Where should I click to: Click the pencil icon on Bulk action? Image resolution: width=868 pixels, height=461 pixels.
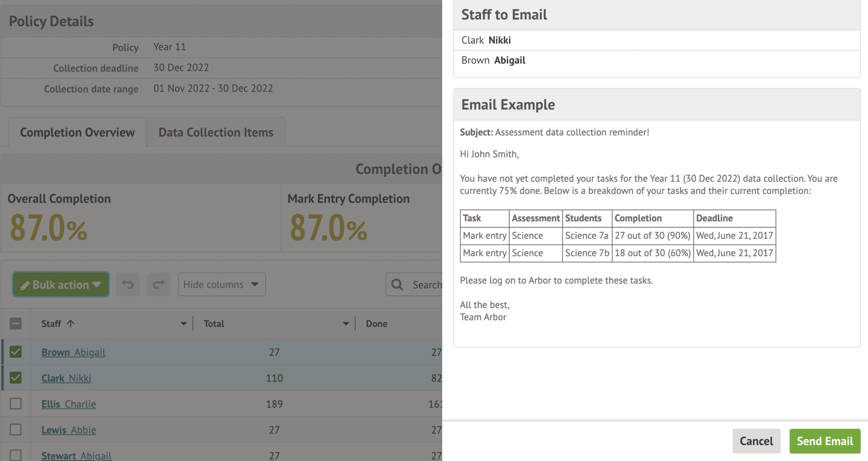(25, 286)
